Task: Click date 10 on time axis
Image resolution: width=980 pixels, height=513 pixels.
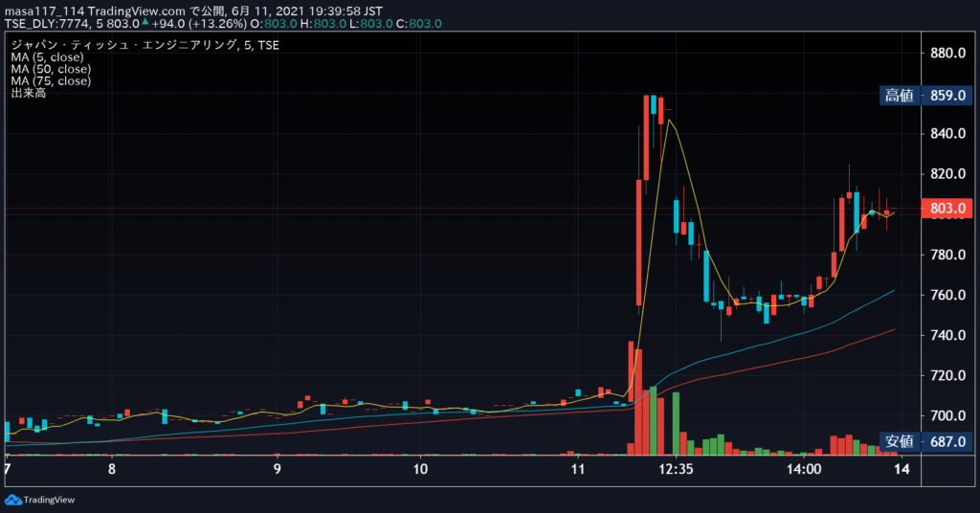Action: (x=421, y=469)
